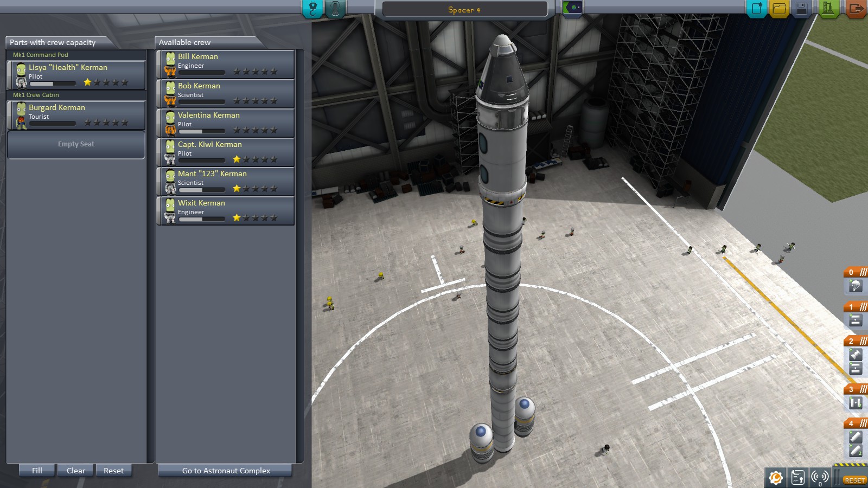Reset staging with the RESET button
This screenshot has height=488, width=868.
point(854,480)
